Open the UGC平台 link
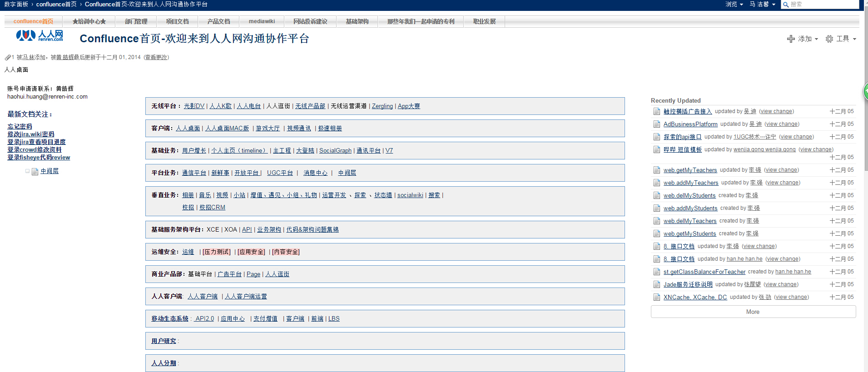 280,173
